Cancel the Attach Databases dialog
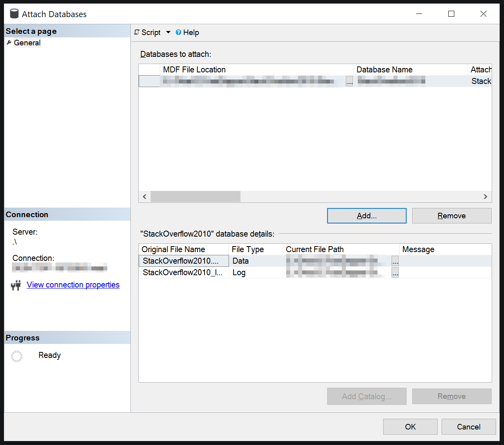The width and height of the screenshot is (504, 445). click(468, 427)
